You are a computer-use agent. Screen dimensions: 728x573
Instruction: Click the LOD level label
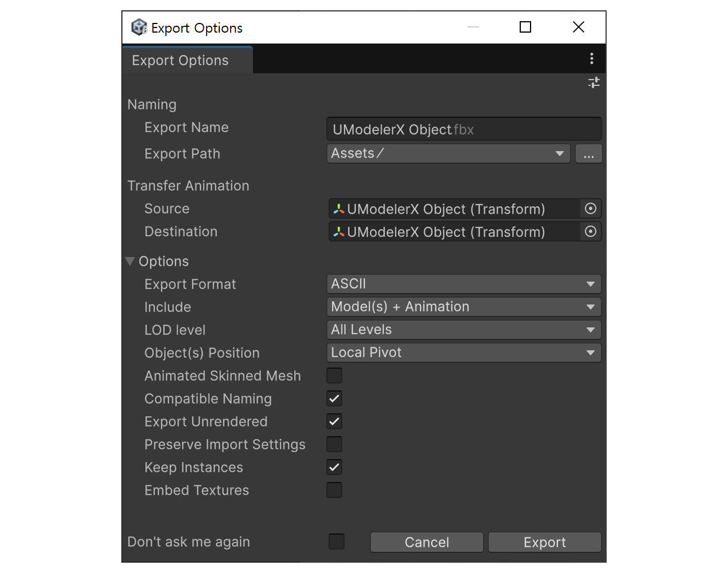pos(175,330)
